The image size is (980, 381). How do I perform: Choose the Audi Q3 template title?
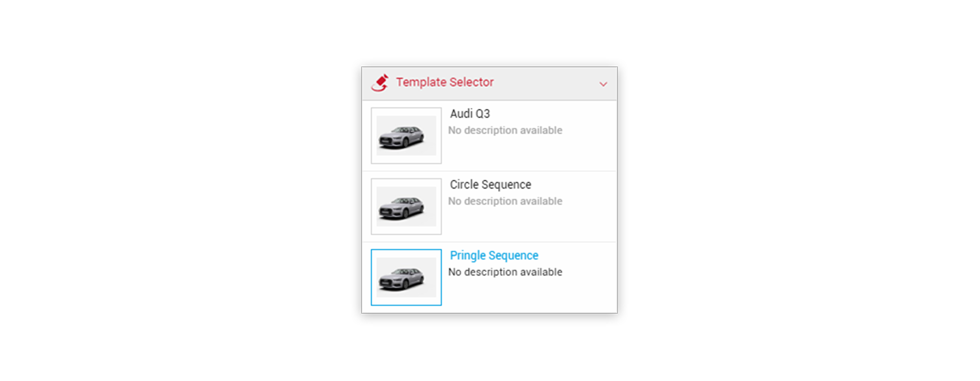tap(470, 114)
